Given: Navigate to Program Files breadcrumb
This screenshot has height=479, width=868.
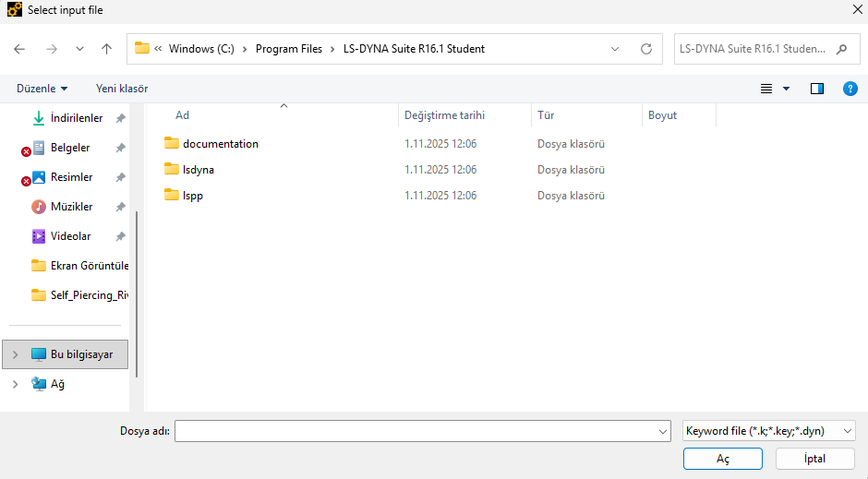Looking at the screenshot, I should (289, 49).
